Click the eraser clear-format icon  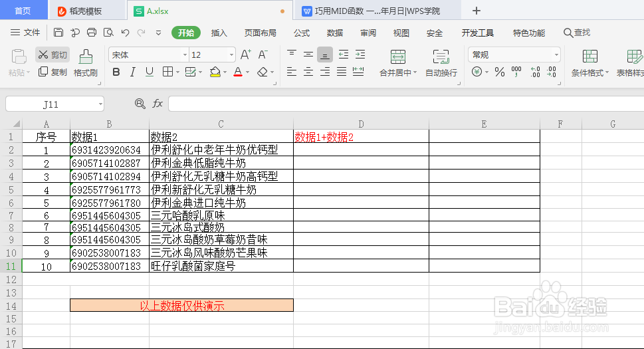click(263, 72)
